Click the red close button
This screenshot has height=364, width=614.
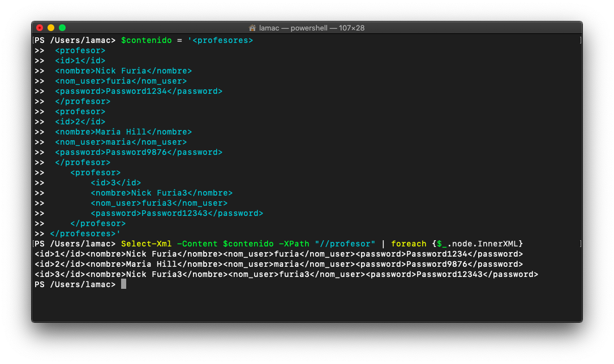[39, 27]
